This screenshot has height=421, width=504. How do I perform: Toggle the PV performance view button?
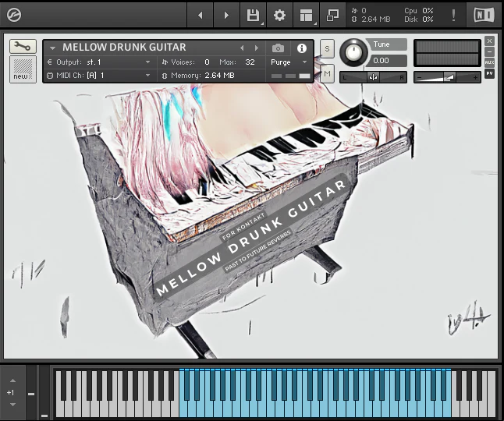click(489, 73)
